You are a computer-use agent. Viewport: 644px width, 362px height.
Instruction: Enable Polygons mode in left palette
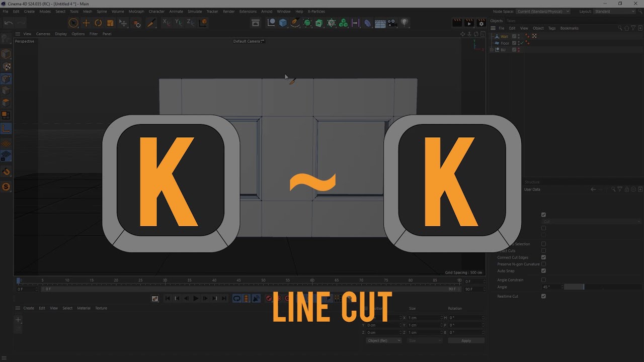[x=6, y=103]
